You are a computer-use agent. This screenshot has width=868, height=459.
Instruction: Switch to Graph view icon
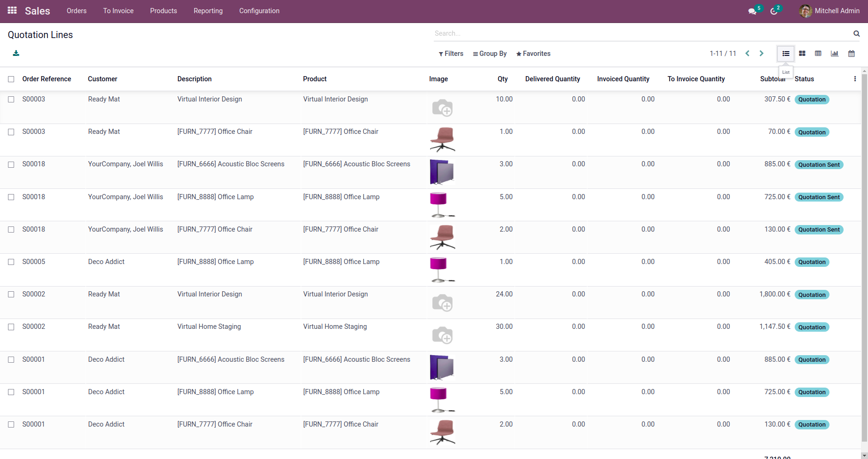pos(835,54)
